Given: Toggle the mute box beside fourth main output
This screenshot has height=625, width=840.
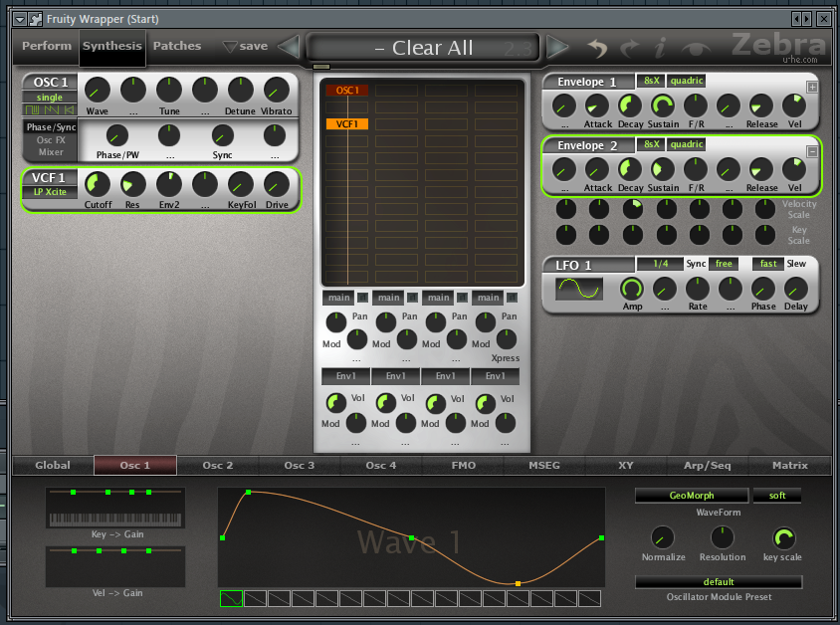Looking at the screenshot, I should point(513,298).
